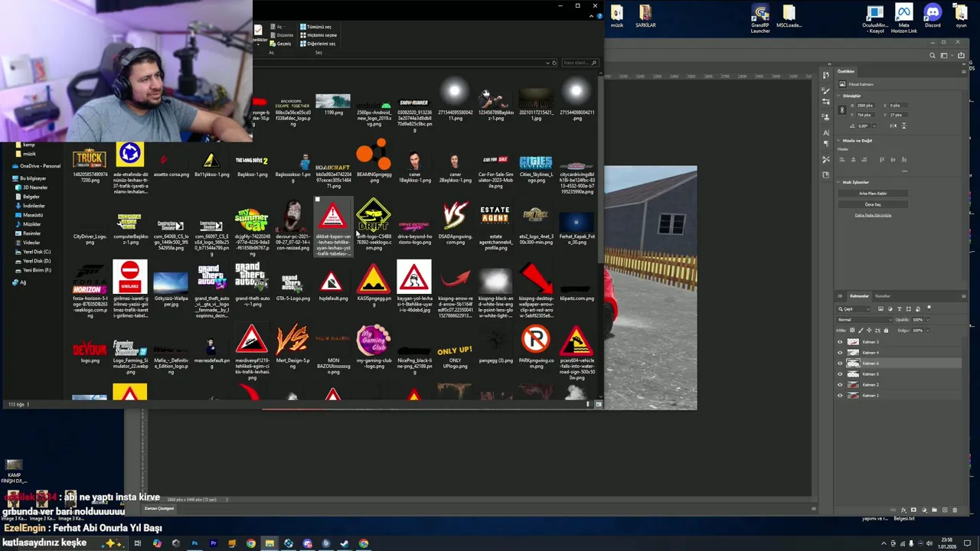
Task: Click the Arka Planı Kaldır button
Action: 873,193
